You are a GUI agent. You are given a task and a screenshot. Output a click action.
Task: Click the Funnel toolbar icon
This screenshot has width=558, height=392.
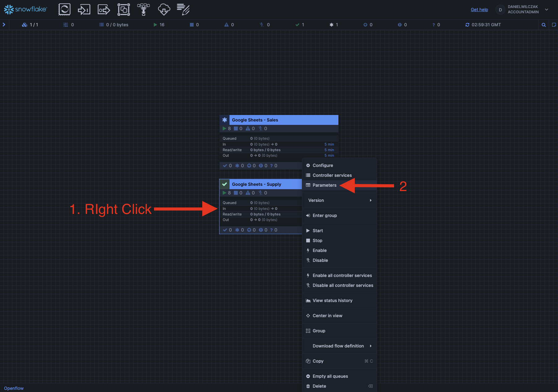(x=143, y=10)
